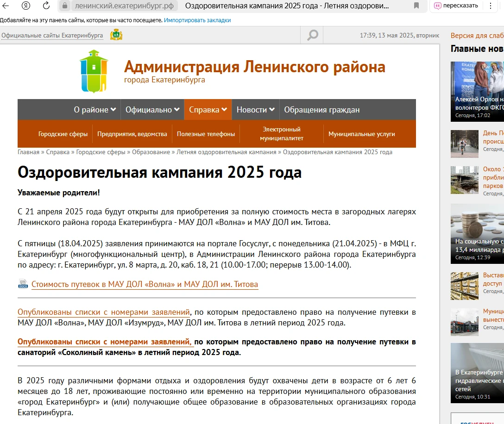Click the colorful district house logo

(x=94, y=71)
